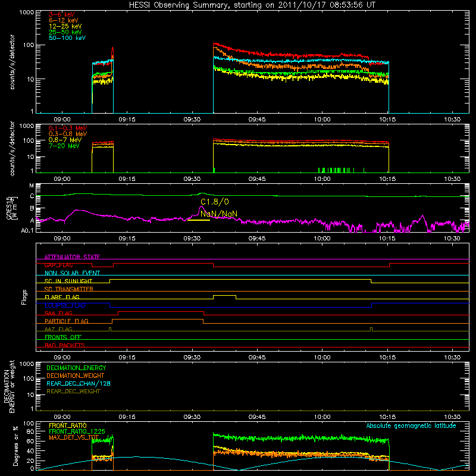Click the Flags axis title
476x476 pixels.
click(24, 297)
